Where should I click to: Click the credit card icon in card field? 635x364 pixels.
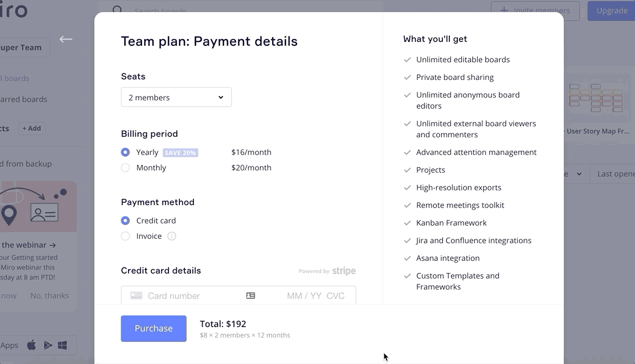pos(136,296)
